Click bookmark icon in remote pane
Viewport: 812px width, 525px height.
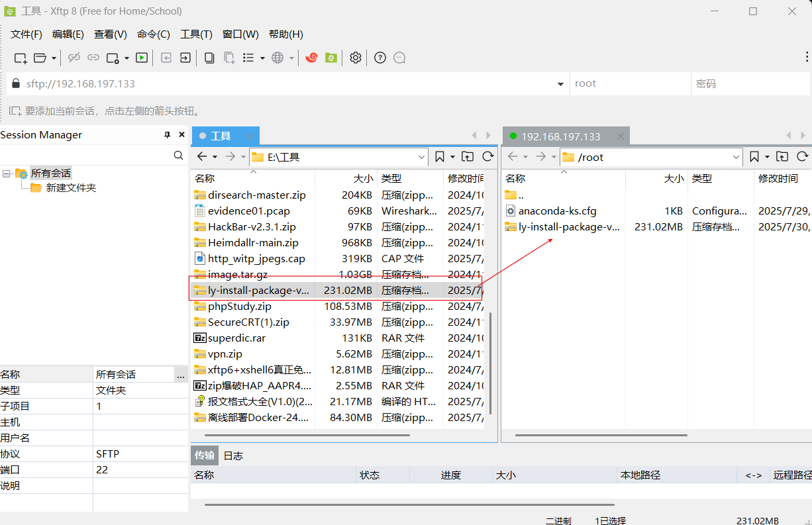(754, 157)
